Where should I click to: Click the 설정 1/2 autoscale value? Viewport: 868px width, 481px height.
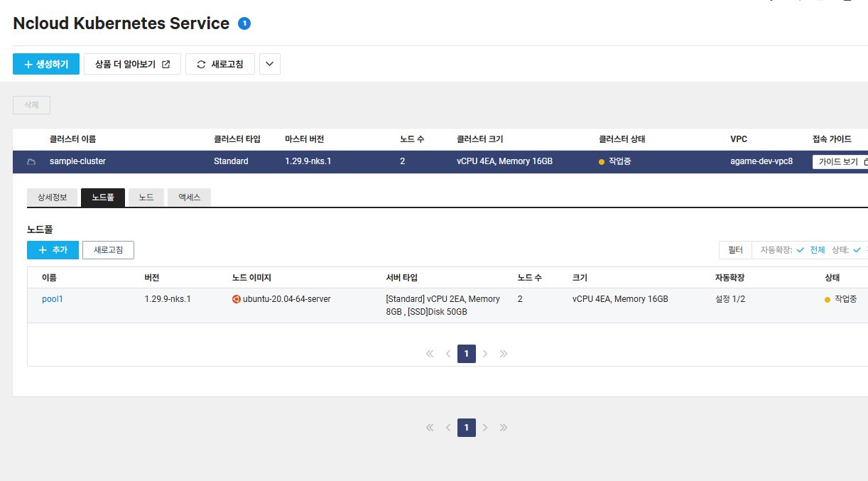click(730, 299)
